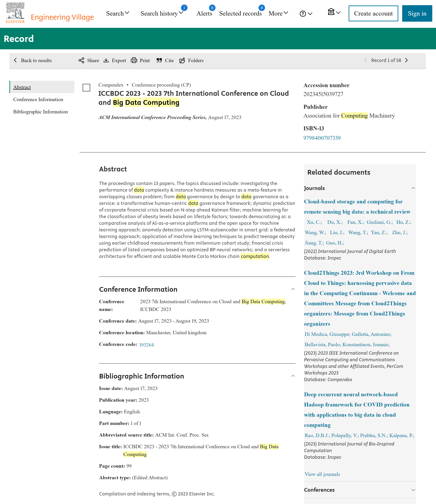Screen dimensions: 436x504
Task: Go to previous record arrow
Action: tap(365, 60)
